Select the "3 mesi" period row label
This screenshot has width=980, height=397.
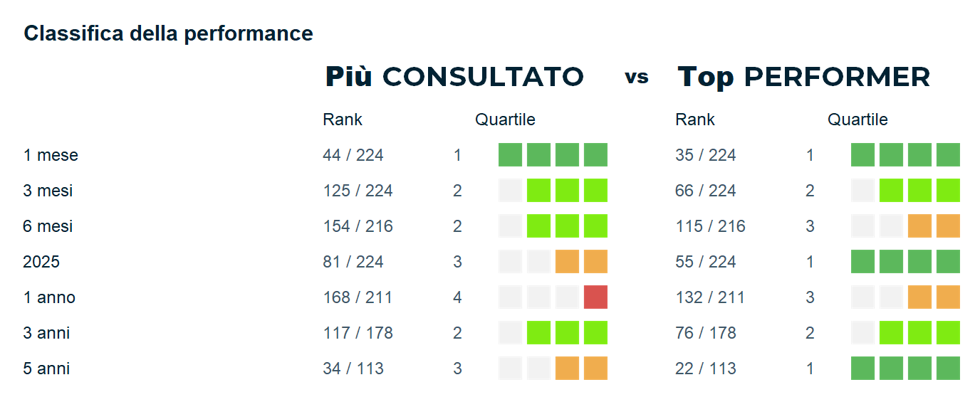[48, 191]
